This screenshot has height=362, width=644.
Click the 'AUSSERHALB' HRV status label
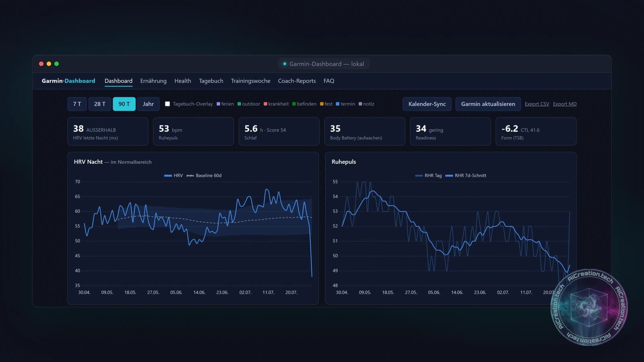(101, 130)
